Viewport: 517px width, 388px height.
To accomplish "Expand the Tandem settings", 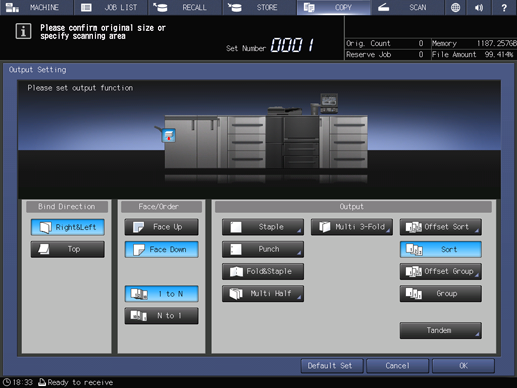I will (441, 330).
